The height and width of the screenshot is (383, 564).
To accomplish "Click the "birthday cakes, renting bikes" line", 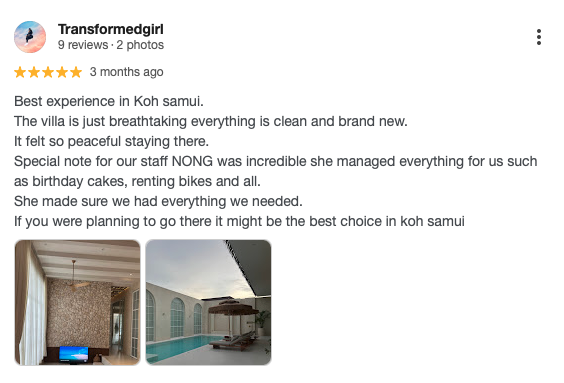I will click(137, 181).
